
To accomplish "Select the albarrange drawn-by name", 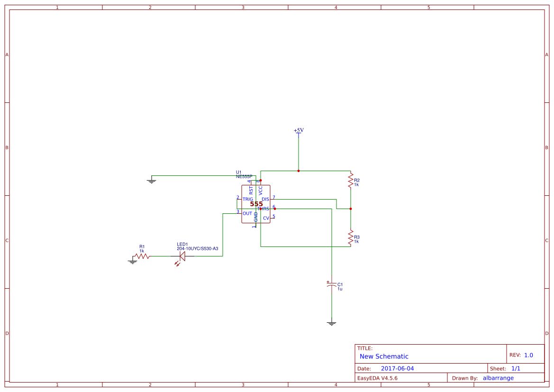I will 498,378.
